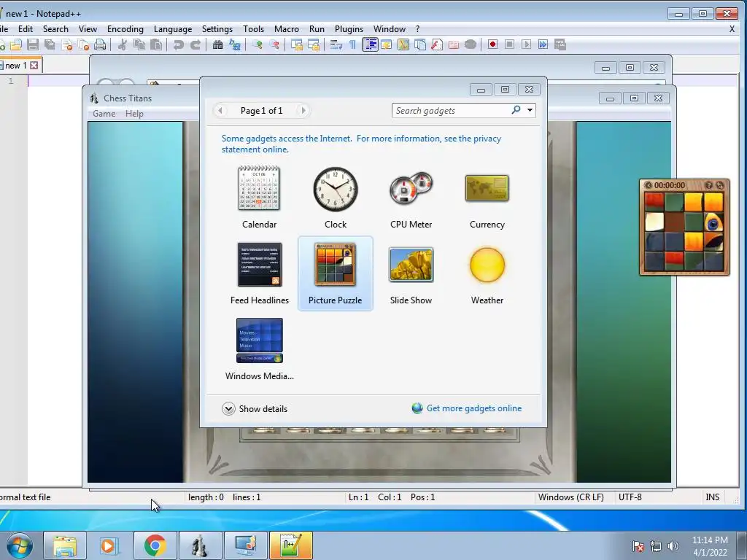Click the Start Recording macro button
This screenshot has width=747, height=560.
point(492,44)
